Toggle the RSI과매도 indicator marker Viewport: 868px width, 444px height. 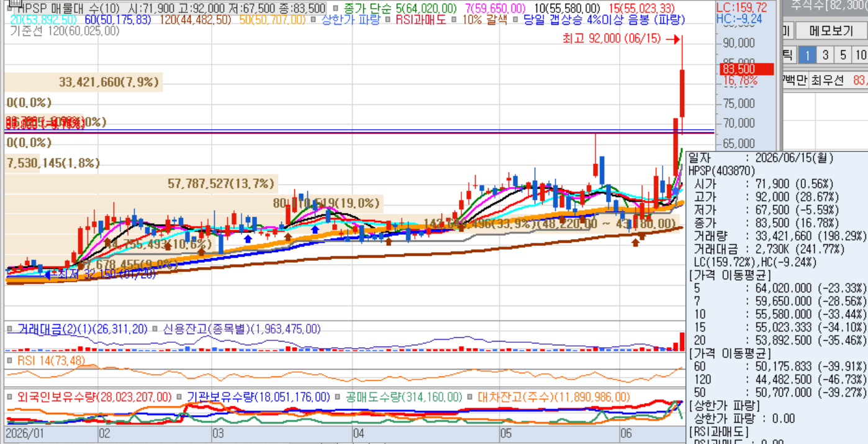click(389, 20)
